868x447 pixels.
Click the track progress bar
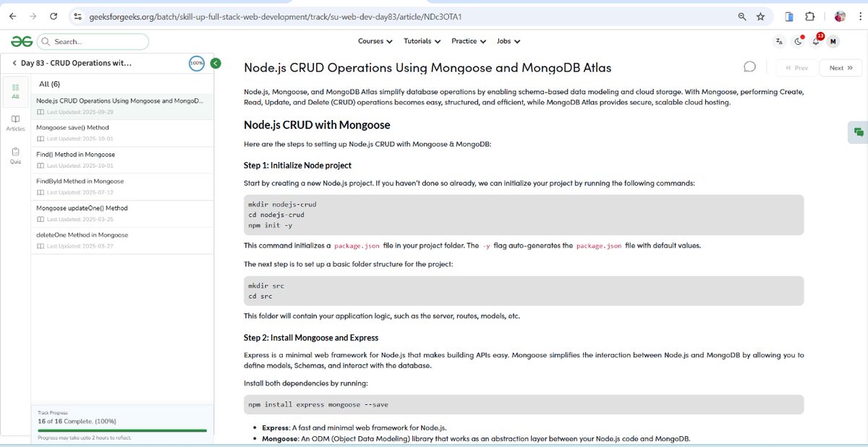pyautogui.click(x=122, y=430)
